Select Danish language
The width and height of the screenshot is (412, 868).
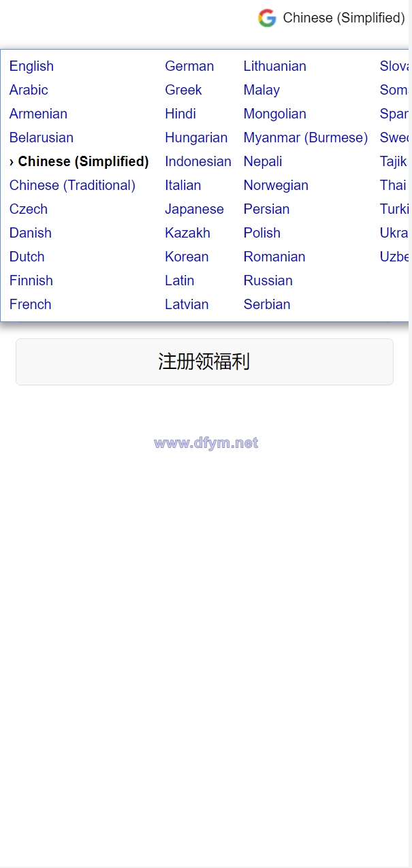[x=31, y=233]
